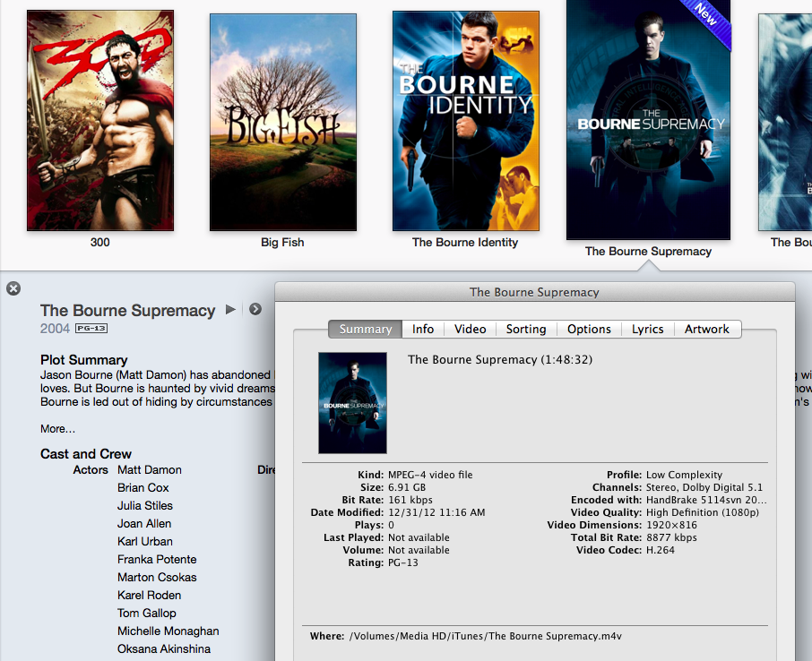
Task: Click Video Quality High Definition (1080p) value
Action: pos(703,512)
